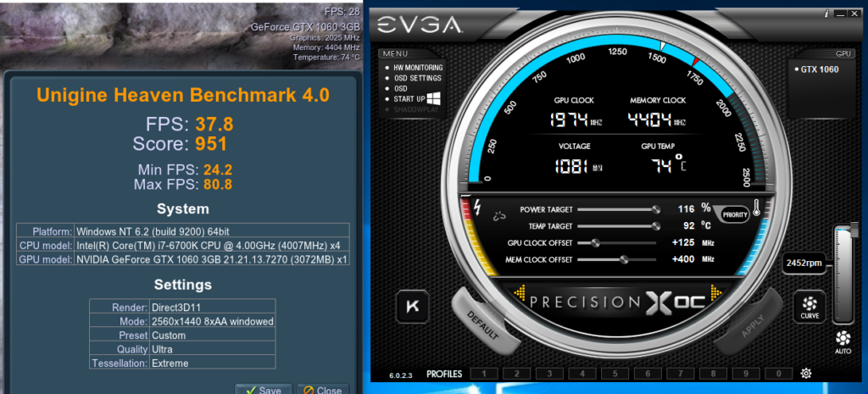Click the vertical fan speed slider
The image size is (868, 394).
click(x=843, y=274)
